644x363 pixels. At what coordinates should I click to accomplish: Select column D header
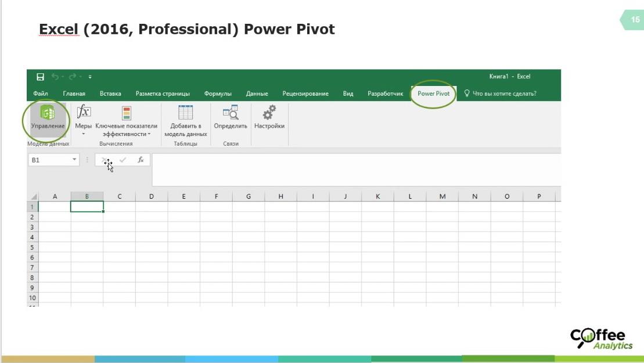152,196
